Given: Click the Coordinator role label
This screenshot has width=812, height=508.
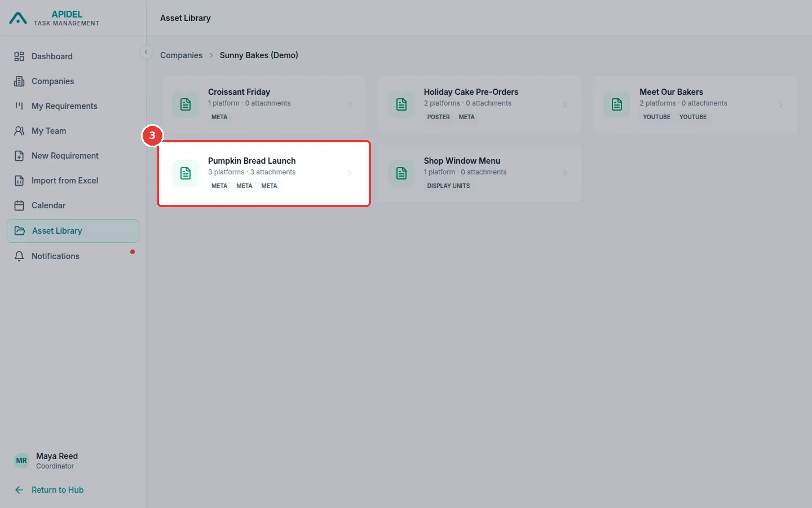Looking at the screenshot, I should coord(55,466).
